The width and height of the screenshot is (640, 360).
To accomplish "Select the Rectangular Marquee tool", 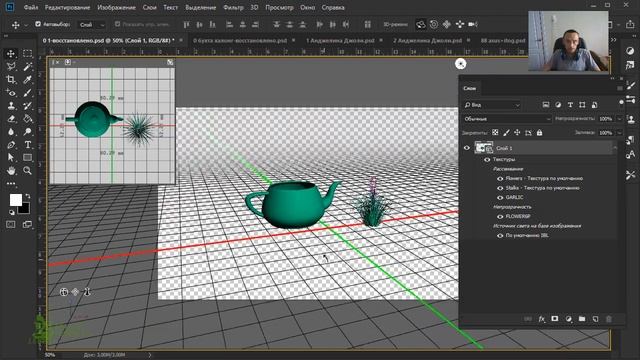I will coord(27,53).
